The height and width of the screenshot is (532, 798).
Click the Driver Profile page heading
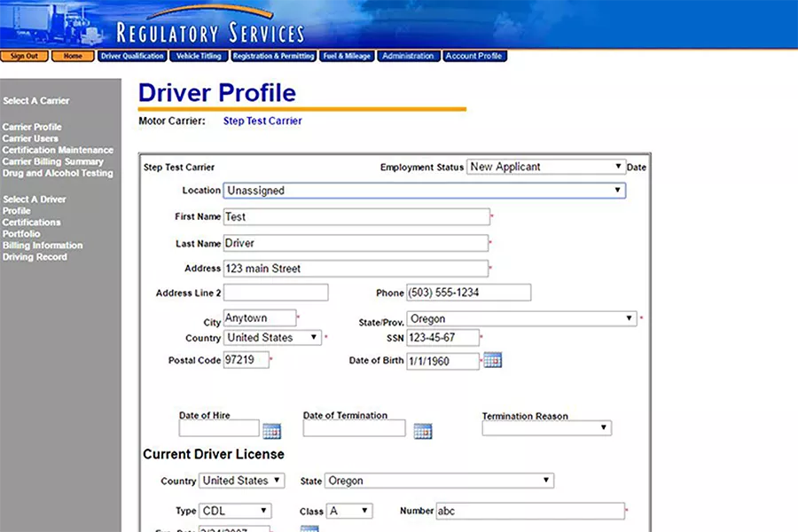[x=217, y=92]
